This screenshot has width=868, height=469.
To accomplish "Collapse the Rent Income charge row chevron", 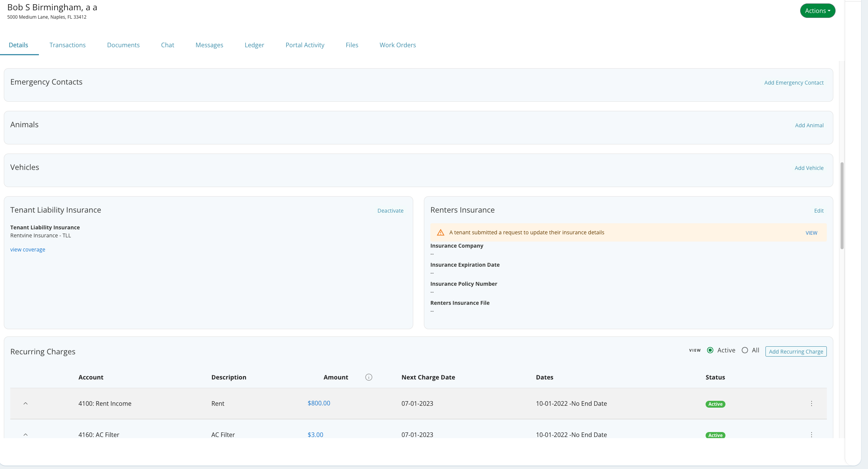I will [26, 403].
